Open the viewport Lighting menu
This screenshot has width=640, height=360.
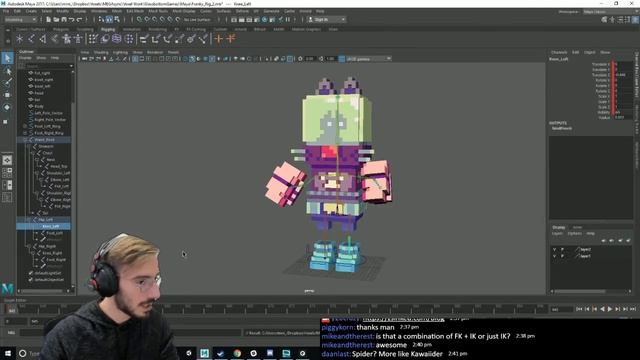coord(120,52)
